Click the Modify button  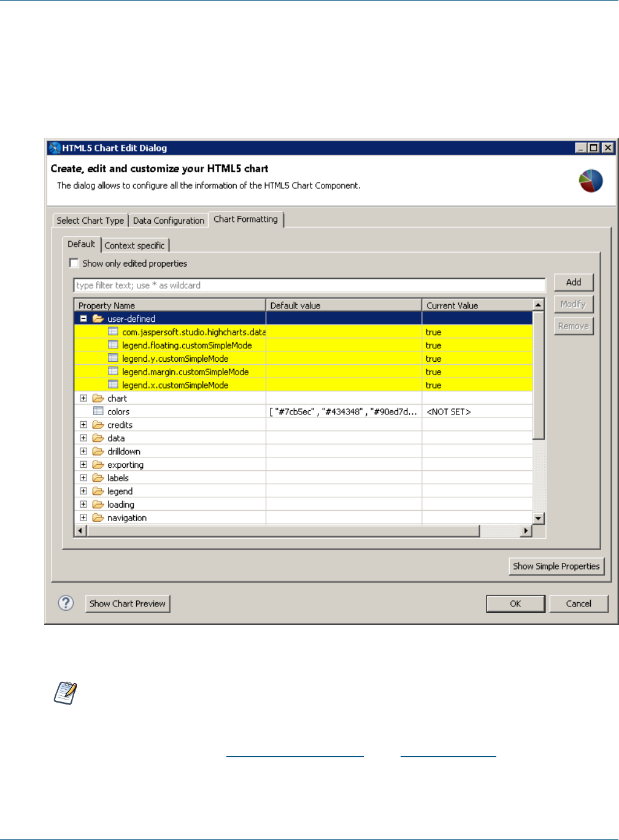[574, 304]
